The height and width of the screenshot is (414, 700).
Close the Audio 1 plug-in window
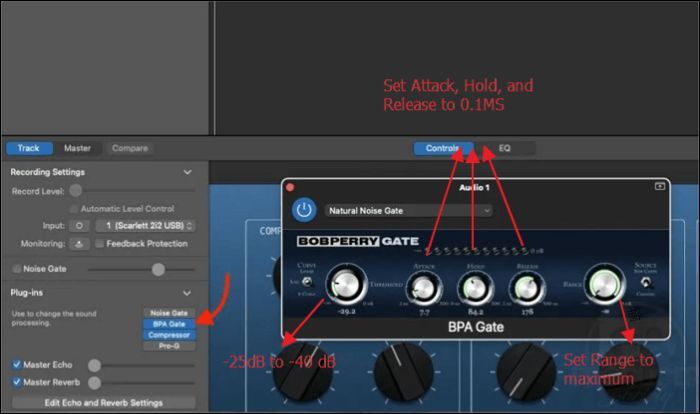[x=290, y=187]
